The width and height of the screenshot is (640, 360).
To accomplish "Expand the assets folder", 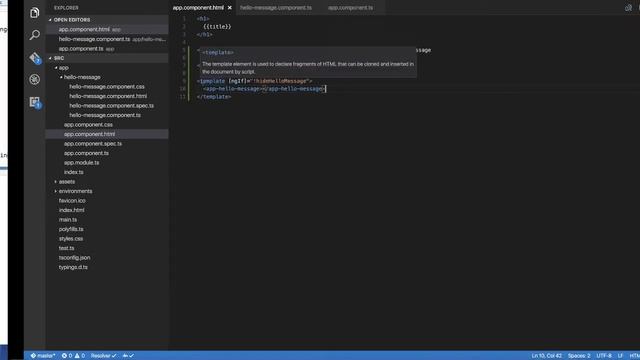I will click(56, 182).
